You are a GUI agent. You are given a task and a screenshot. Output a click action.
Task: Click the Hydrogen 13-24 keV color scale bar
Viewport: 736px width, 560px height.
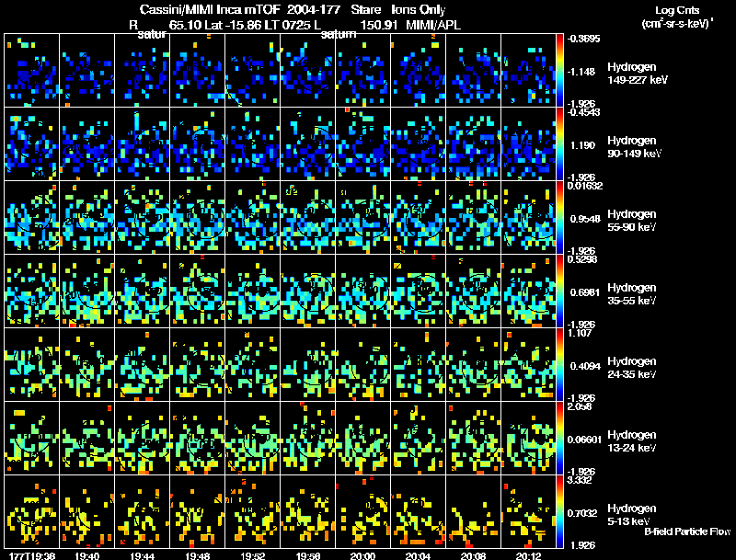559,439
